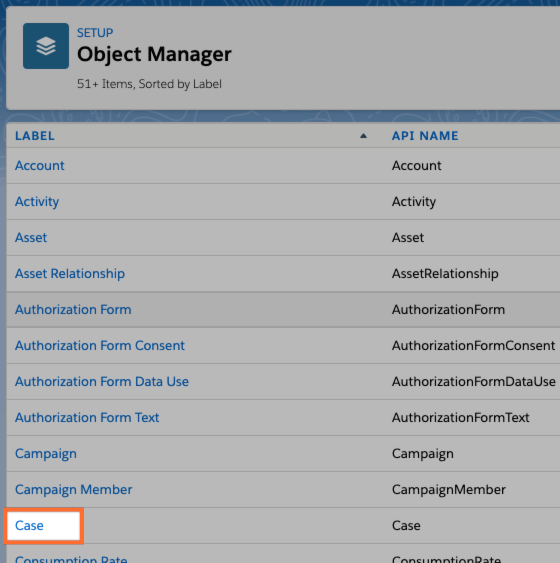This screenshot has width=560, height=563.
Task: Open the Campaign Member object
Action: click(x=74, y=490)
